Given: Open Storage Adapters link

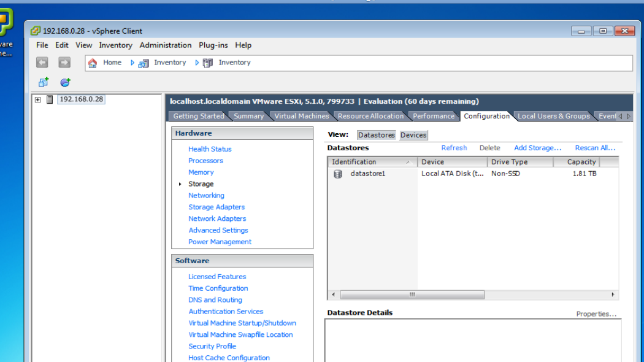Looking at the screenshot, I should pos(217,207).
